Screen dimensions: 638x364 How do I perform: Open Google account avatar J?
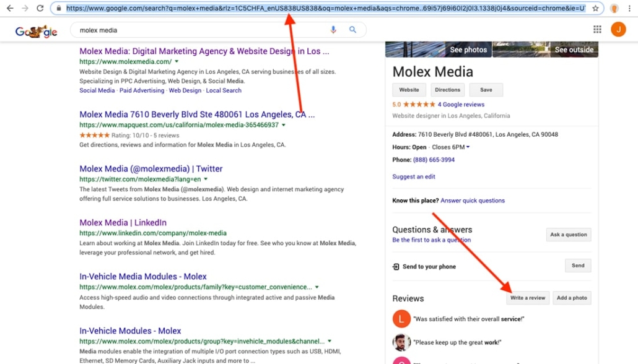coord(618,29)
